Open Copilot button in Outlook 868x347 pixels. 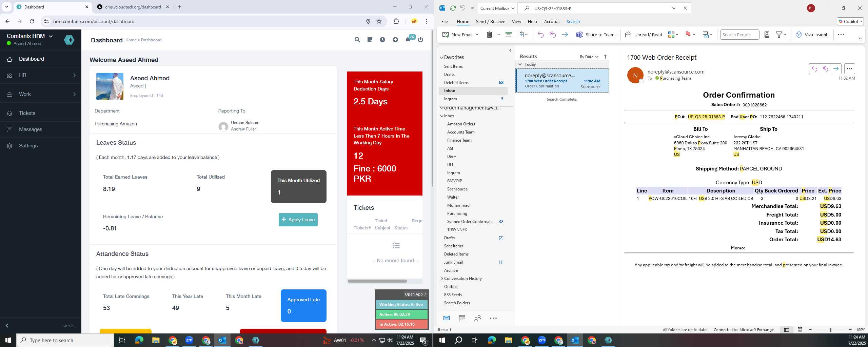tap(850, 21)
